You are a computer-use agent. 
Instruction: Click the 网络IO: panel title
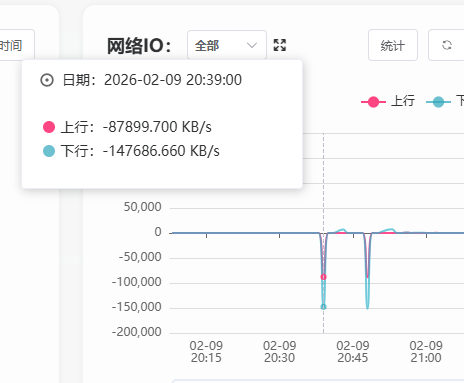139,46
